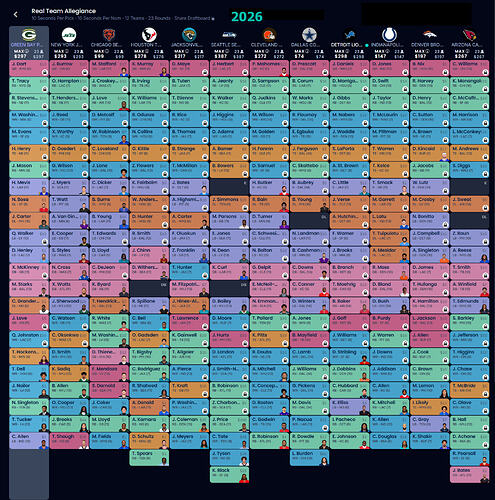Select the T. McBride player card
495x500 pixels.
click(469, 390)
